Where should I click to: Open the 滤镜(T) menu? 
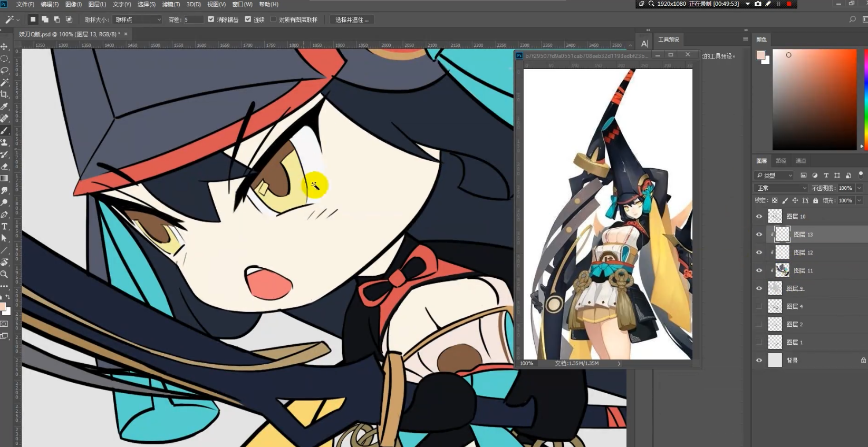171,4
